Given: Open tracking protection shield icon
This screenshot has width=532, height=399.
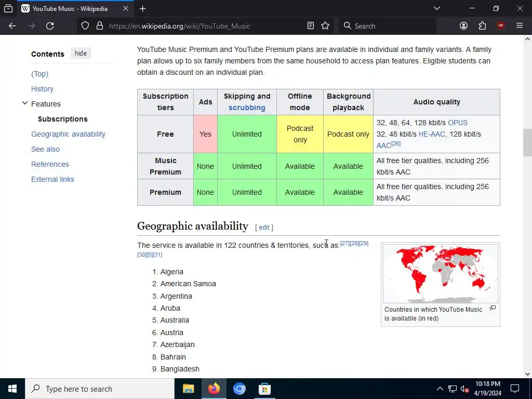Looking at the screenshot, I should coord(85,26).
